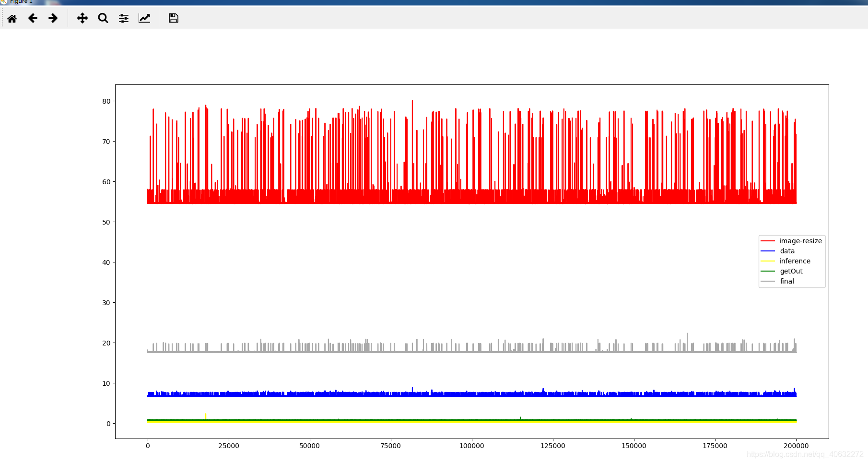Click the 125000 x-axis tick label
Screen dimensions: 868x463
[553, 446]
